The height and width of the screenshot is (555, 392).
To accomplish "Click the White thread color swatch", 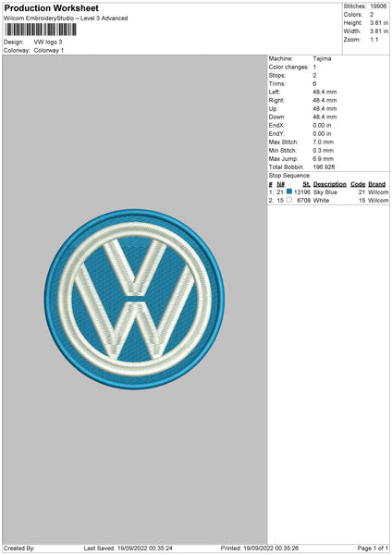I will tap(289, 200).
